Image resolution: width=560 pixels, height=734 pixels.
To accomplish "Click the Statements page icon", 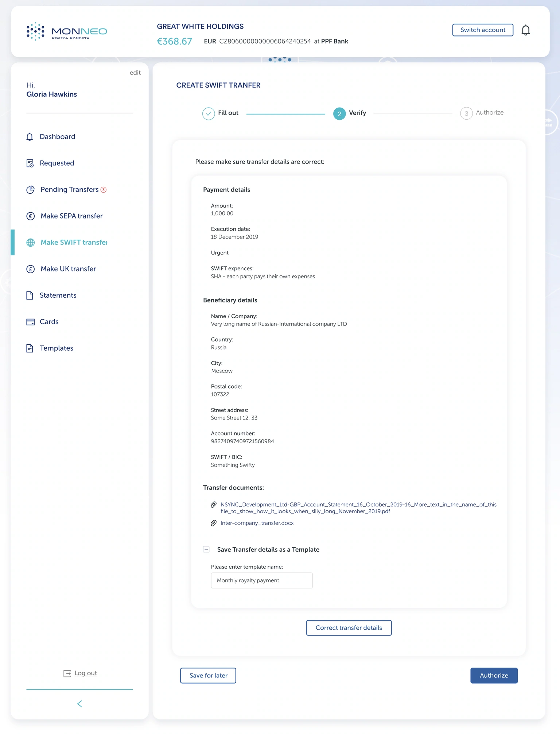I will point(30,295).
